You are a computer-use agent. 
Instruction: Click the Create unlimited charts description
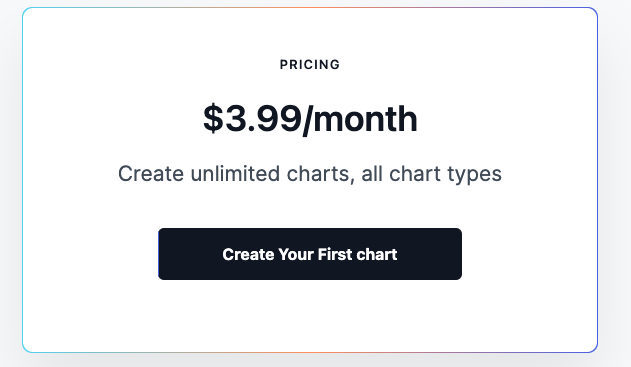[310, 174]
